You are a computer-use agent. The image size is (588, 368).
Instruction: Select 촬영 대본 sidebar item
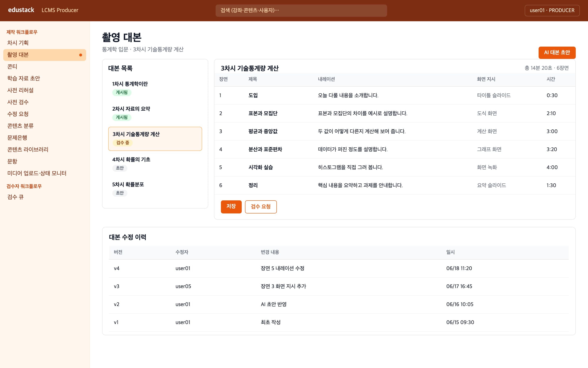(45, 55)
